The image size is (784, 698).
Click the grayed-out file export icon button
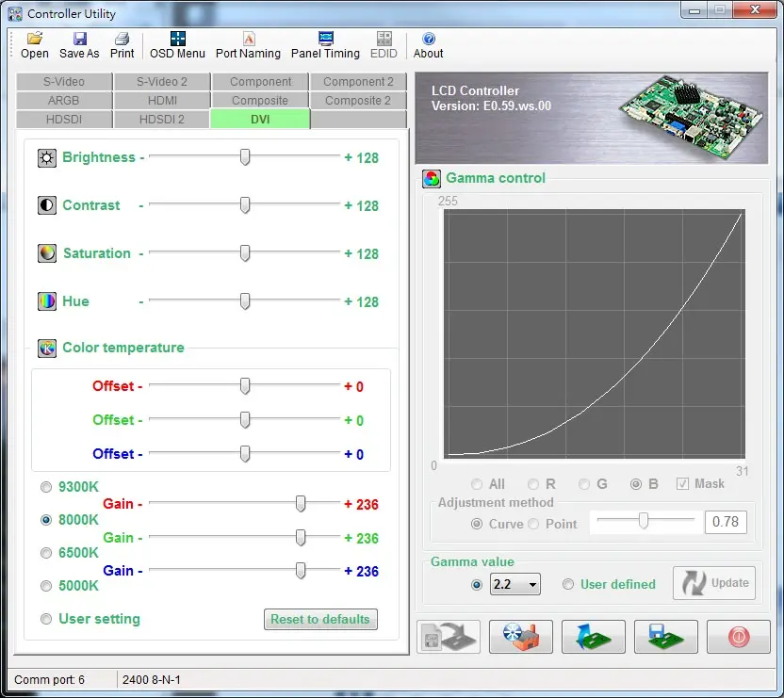[449, 637]
